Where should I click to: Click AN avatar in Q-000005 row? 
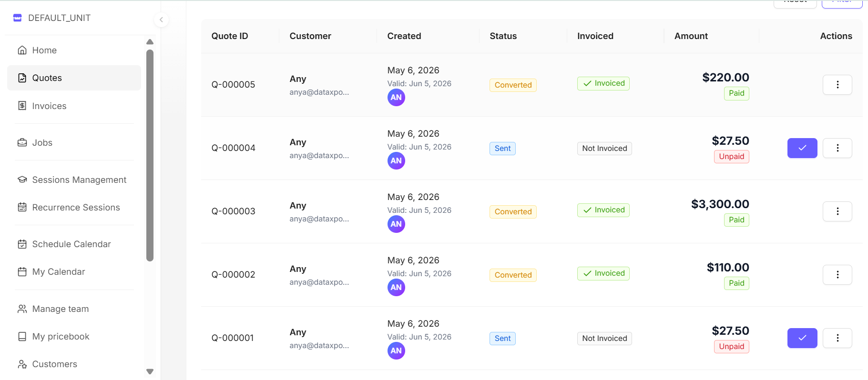[x=396, y=98]
